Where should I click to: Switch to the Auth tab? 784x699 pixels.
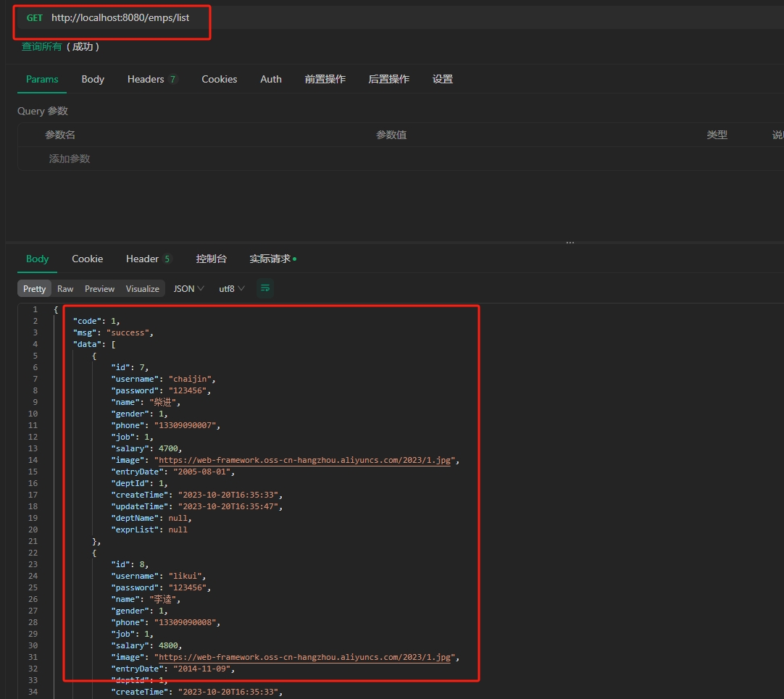(271, 80)
